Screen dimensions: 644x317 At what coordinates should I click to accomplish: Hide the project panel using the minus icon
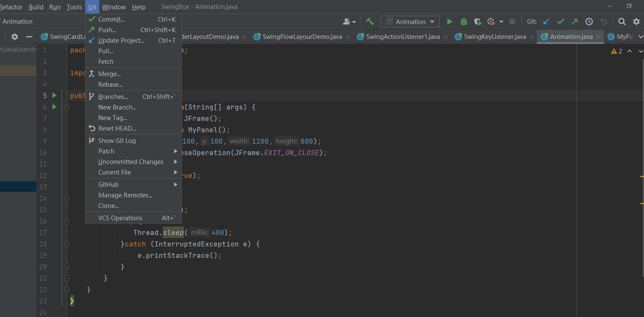click(x=29, y=37)
